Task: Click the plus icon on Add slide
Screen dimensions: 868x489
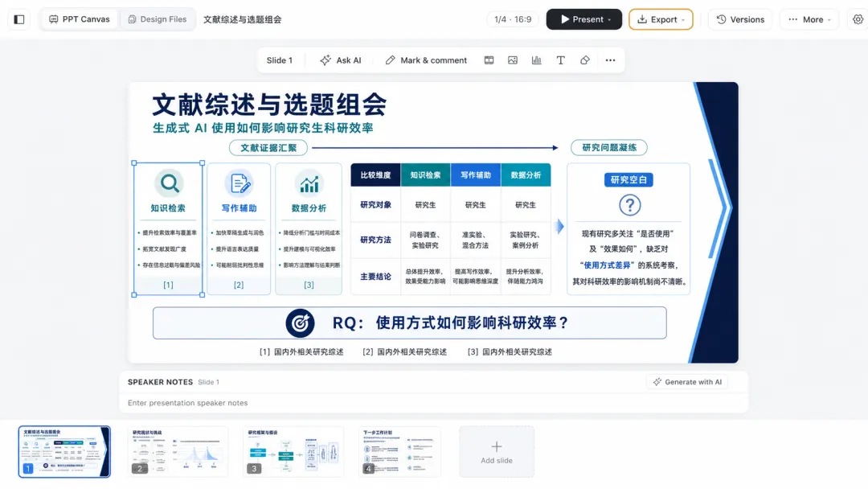Action: pyautogui.click(x=497, y=446)
